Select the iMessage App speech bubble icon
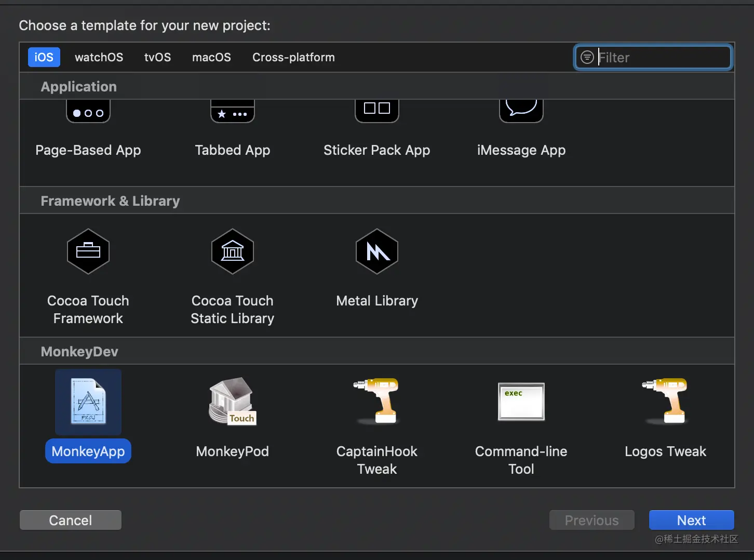 521,111
